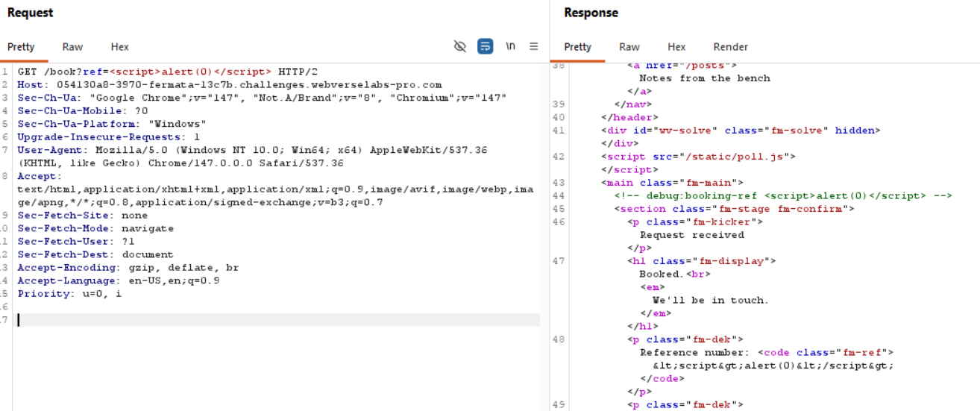Disable the line wrap icon in Request
The width and height of the screenshot is (980, 411).
point(486,46)
